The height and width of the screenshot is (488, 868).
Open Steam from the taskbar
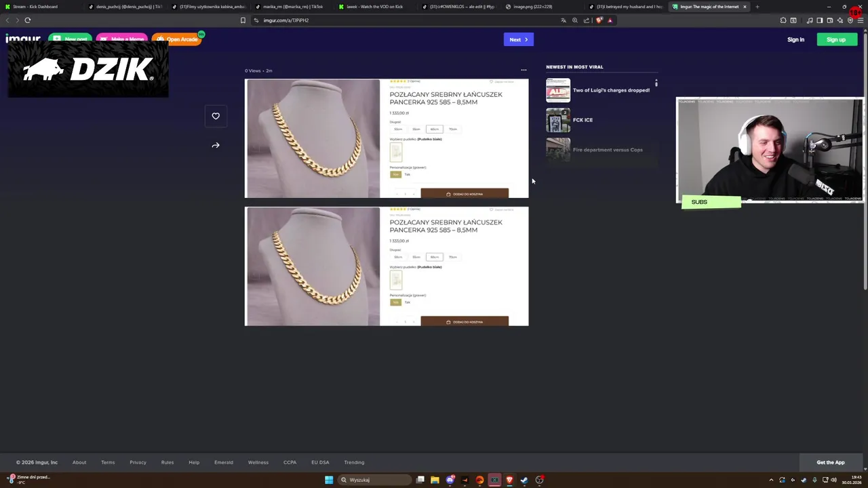(x=524, y=480)
